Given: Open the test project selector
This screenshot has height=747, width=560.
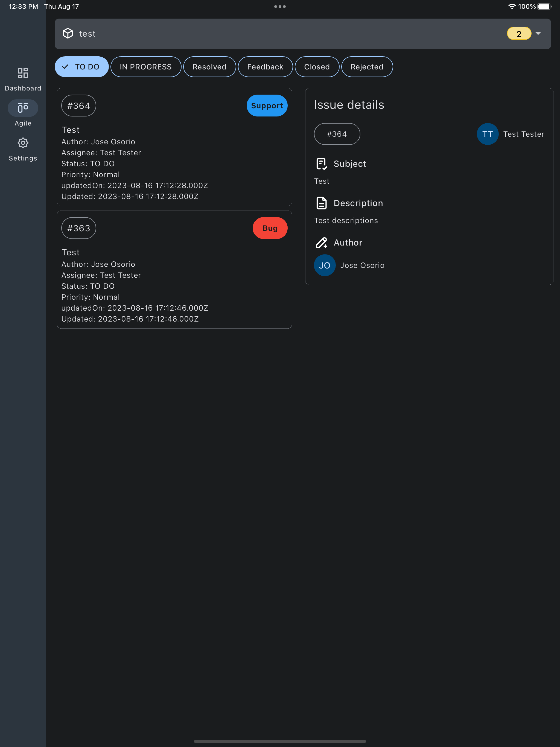Looking at the screenshot, I should (x=303, y=34).
